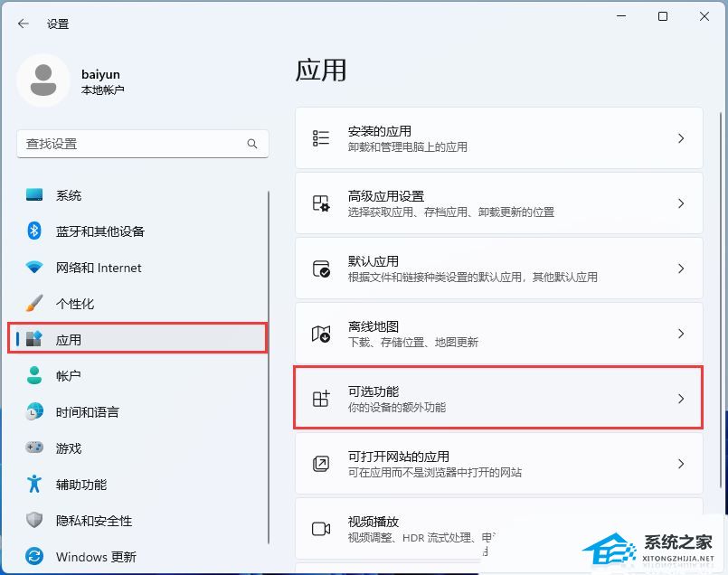Expand 高级应用设置 using its chevron
The image size is (728, 575).
(681, 203)
